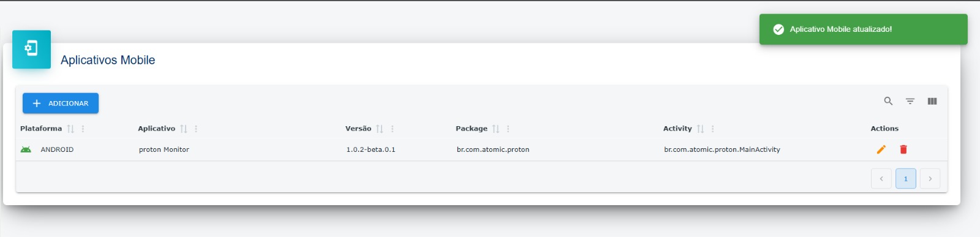Screen dimensions: 980x237
Task: Open the Versão column options menu
Action: (x=393, y=129)
